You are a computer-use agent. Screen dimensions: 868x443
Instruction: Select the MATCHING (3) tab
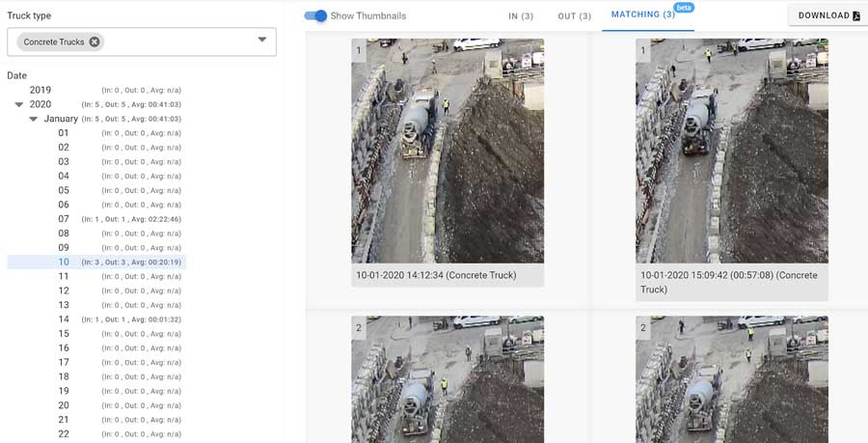pos(643,14)
